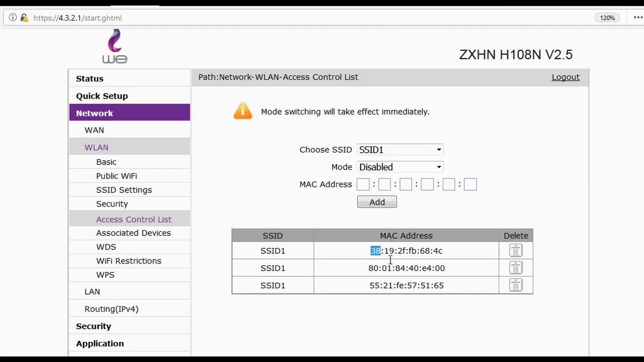Go to WDS page
The height and width of the screenshot is (362, 644).
(106, 247)
